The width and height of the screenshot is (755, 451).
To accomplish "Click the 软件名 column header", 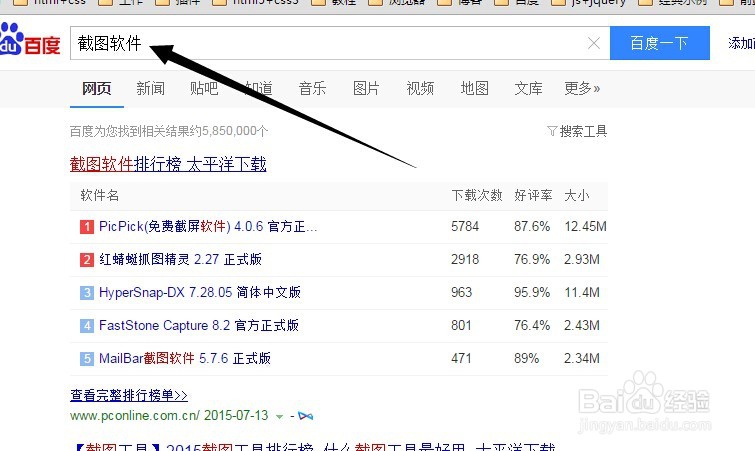I will click(x=100, y=195).
